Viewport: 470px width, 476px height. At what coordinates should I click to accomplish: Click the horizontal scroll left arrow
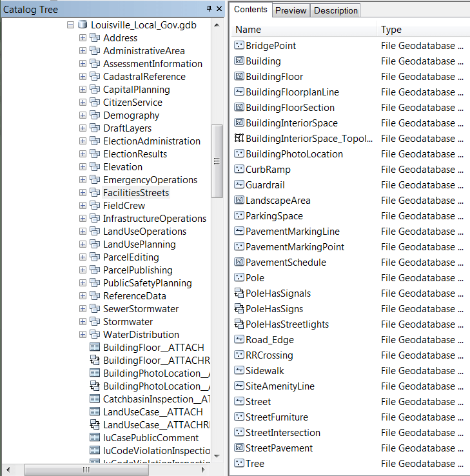8,470
